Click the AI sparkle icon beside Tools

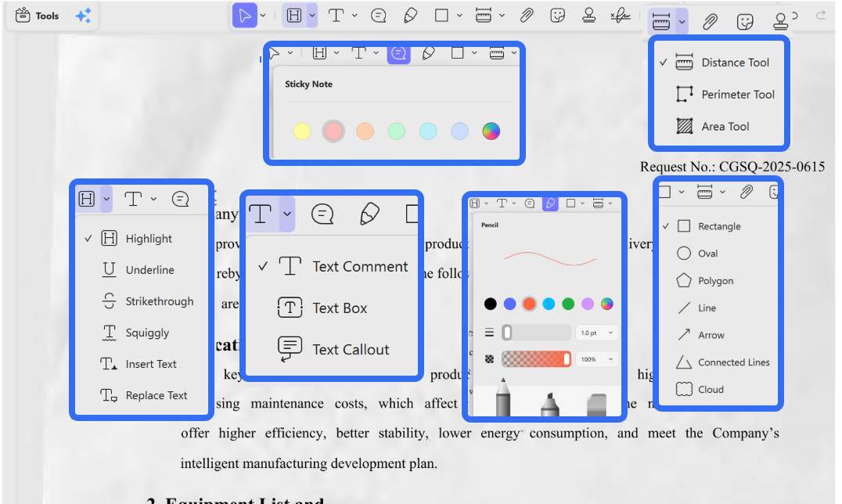[x=83, y=16]
